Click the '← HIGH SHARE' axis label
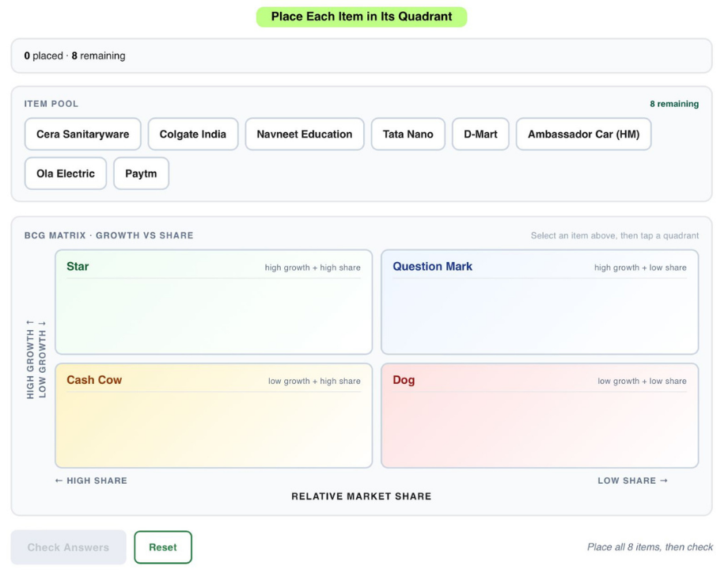The width and height of the screenshot is (728, 570). (x=91, y=481)
